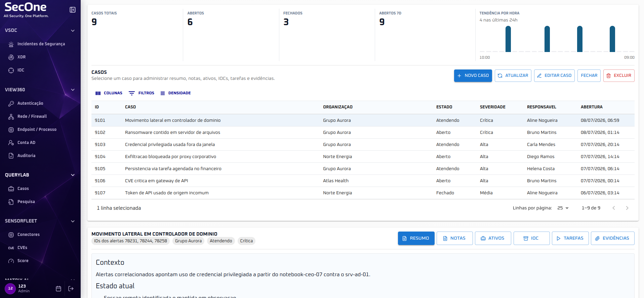Screen dimensions: 644x298
Task: Open Conta AD user icon
Action: coord(11,143)
